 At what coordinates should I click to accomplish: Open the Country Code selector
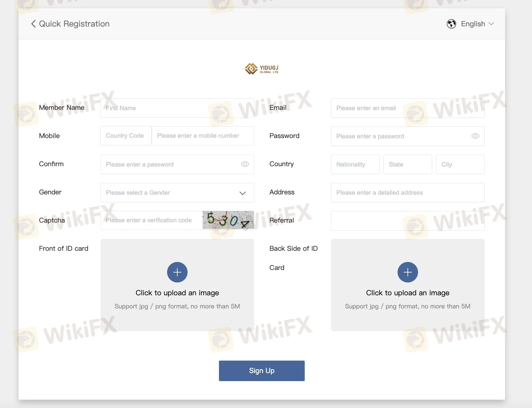(x=126, y=136)
